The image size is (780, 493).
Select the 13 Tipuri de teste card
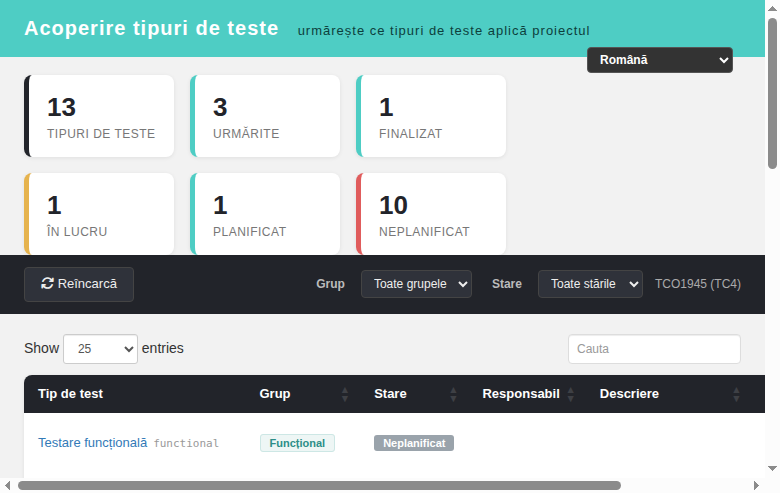pyautogui.click(x=99, y=116)
